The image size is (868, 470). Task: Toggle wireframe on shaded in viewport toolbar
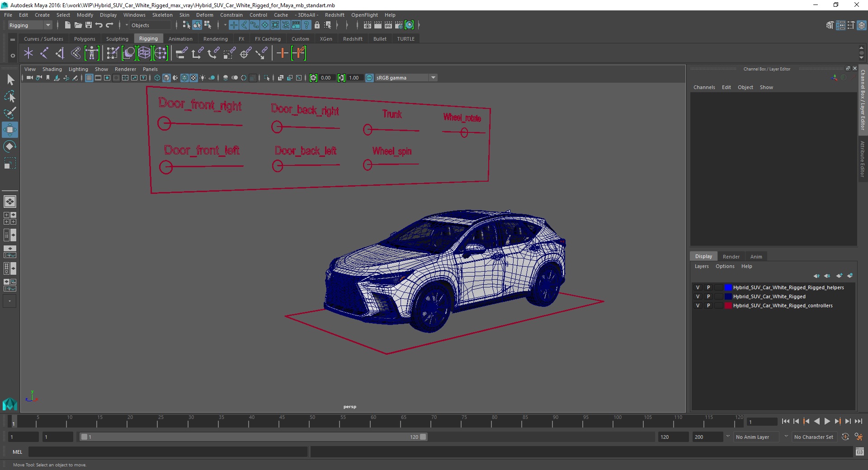pyautogui.click(x=184, y=78)
